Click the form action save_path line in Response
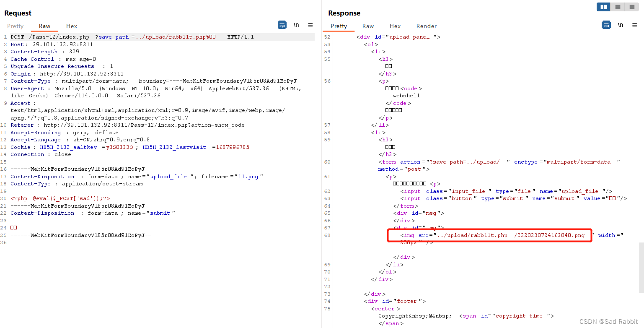The width and height of the screenshot is (644, 328). click(499, 162)
